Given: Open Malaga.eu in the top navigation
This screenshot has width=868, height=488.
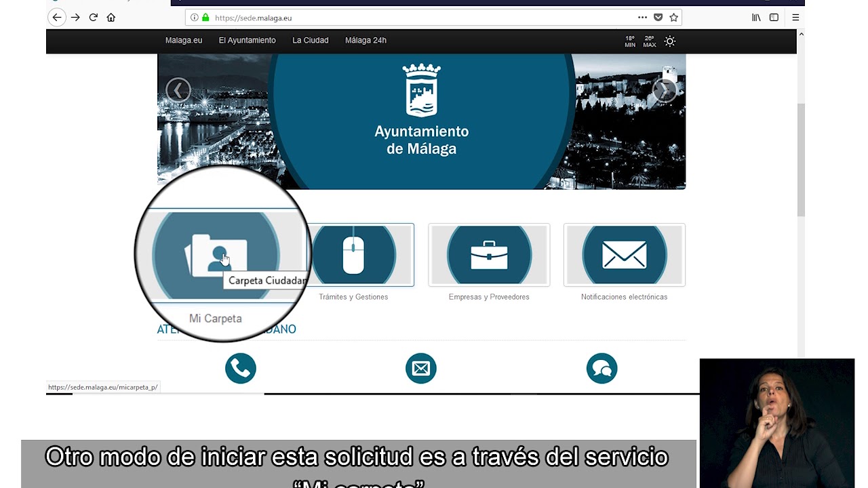Looking at the screenshot, I should 184,41.
